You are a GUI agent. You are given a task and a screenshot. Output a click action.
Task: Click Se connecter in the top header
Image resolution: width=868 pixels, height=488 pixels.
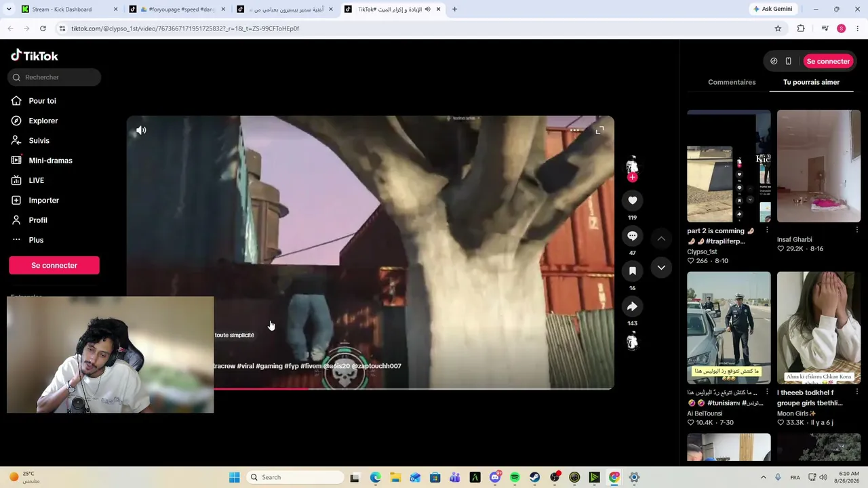(x=828, y=61)
